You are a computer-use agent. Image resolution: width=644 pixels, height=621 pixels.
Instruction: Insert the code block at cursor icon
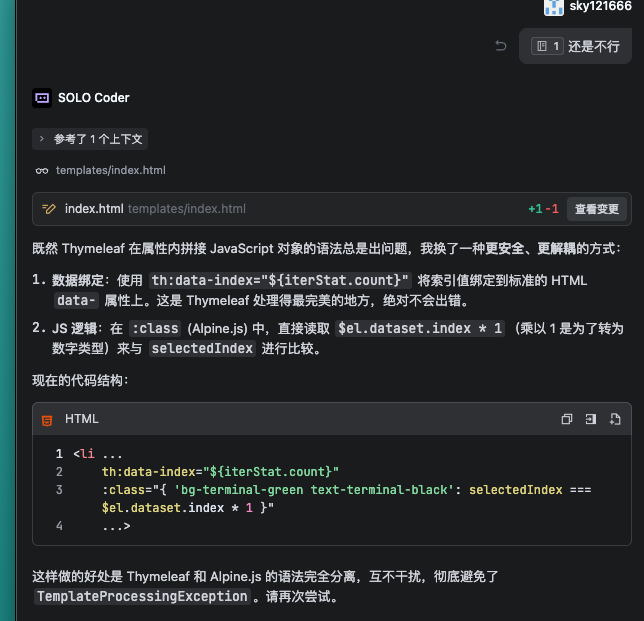[x=591, y=419]
